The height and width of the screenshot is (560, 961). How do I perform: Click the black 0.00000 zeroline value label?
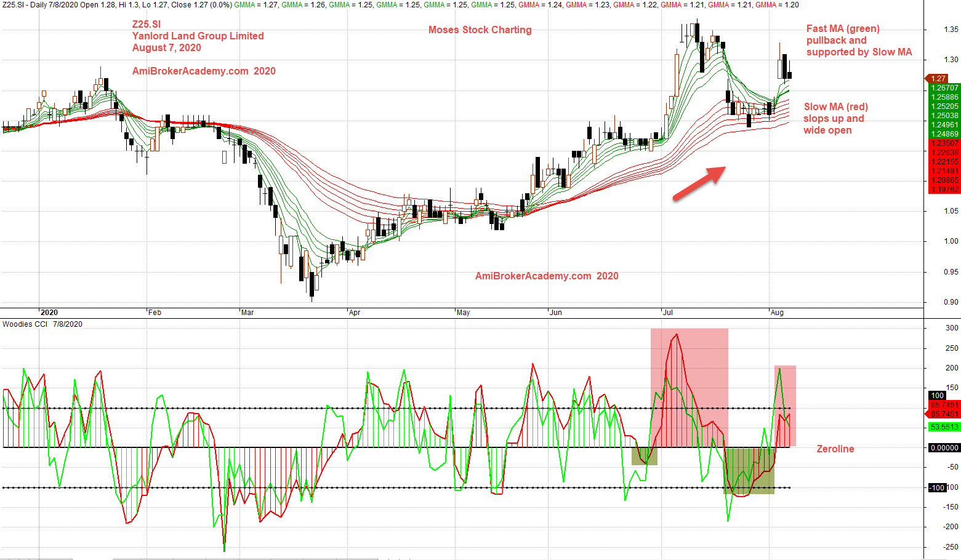tap(944, 448)
